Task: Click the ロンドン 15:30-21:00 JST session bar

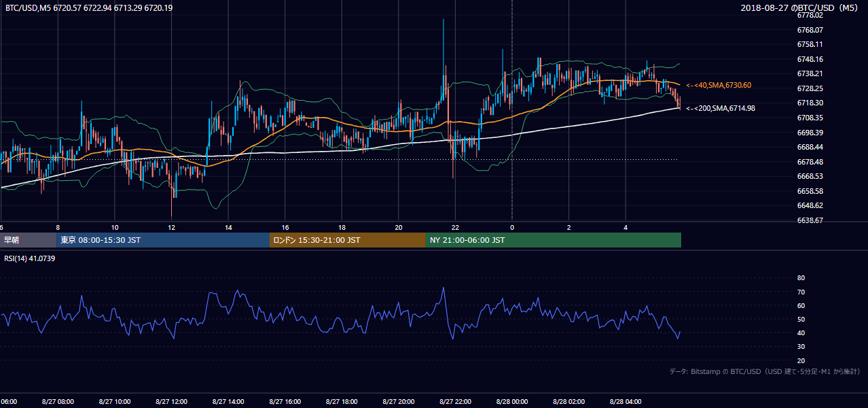Action: point(348,240)
